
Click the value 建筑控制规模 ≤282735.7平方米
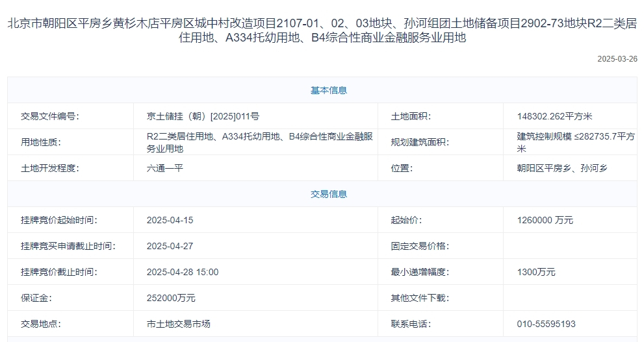tap(576, 142)
